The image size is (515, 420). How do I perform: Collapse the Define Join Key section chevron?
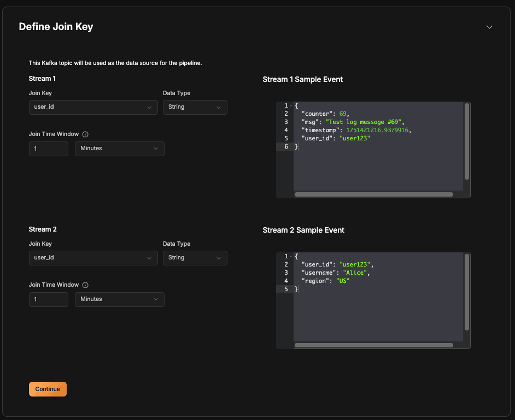(489, 27)
